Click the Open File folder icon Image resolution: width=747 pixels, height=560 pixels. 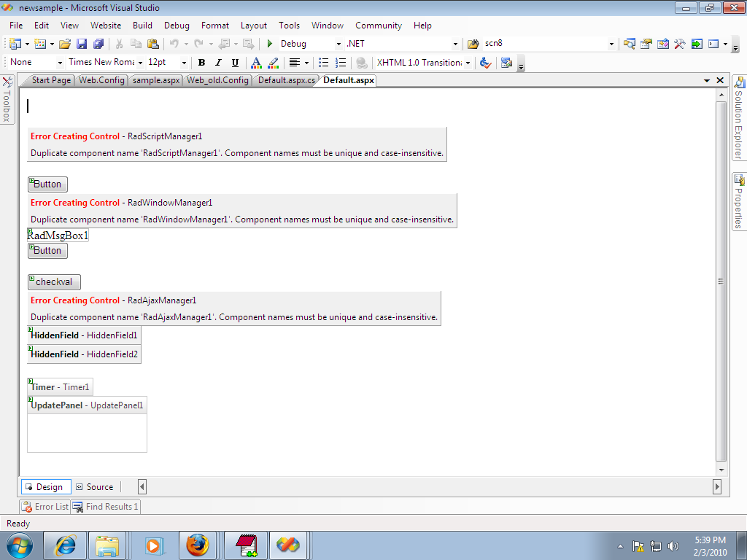click(65, 44)
